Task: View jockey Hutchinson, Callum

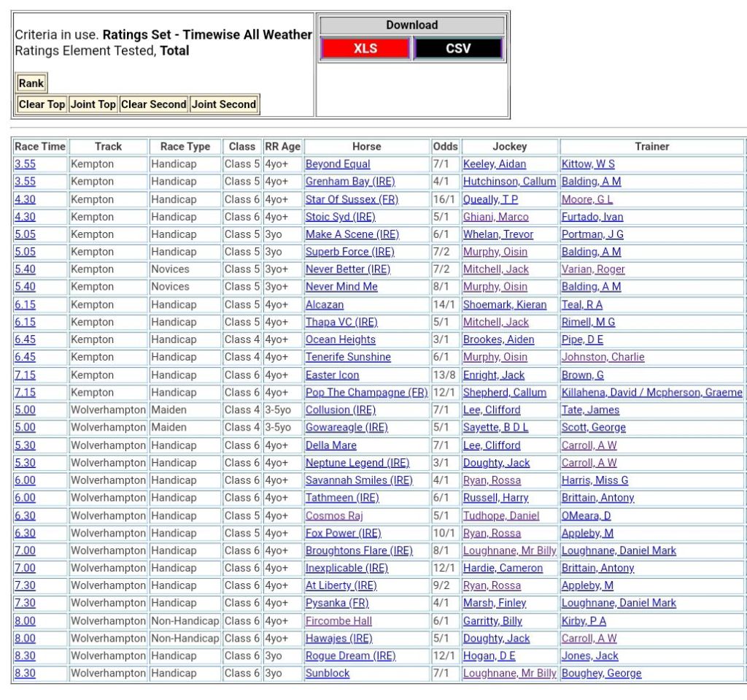Action: coord(509,182)
